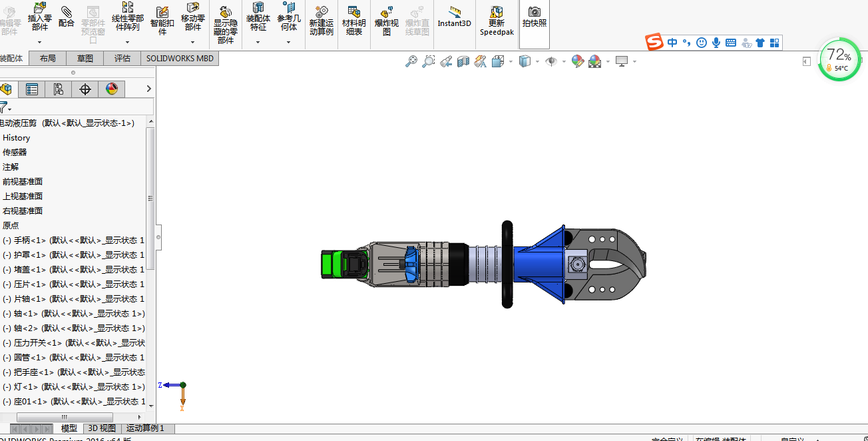
Task: Open Display Style dropdown arrow
Action: 537,61
